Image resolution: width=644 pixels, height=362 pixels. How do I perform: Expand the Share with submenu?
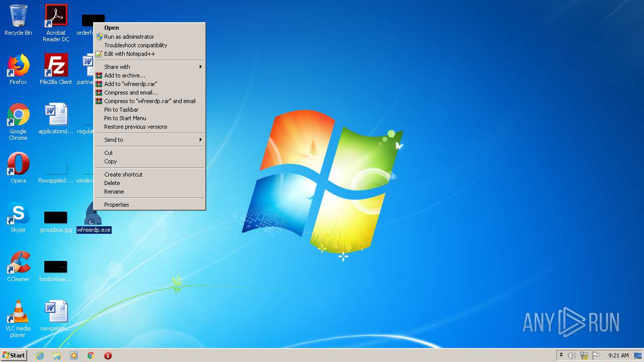149,67
